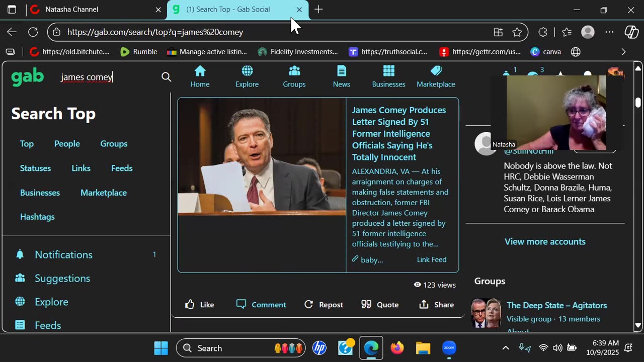Select the Feeds search filter
The width and height of the screenshot is (644, 362).
[x=122, y=168]
